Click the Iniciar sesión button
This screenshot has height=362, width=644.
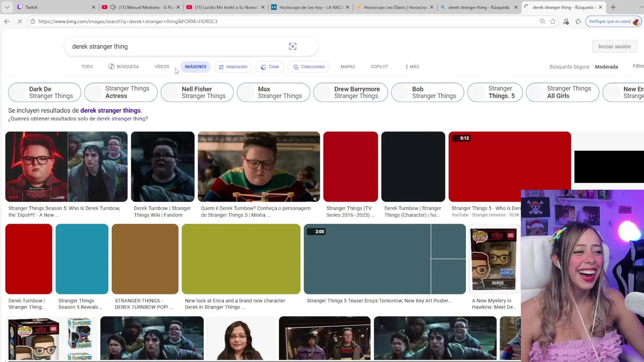(614, 46)
